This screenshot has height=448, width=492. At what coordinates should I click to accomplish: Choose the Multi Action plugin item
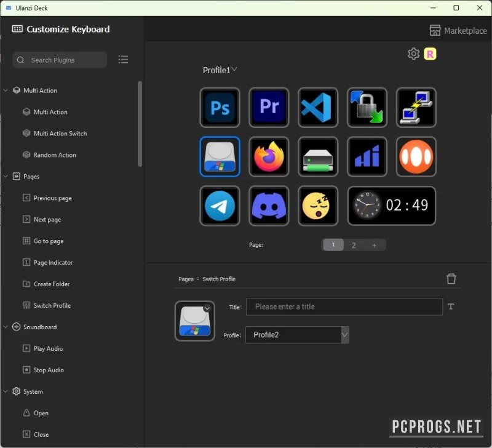(x=45, y=112)
